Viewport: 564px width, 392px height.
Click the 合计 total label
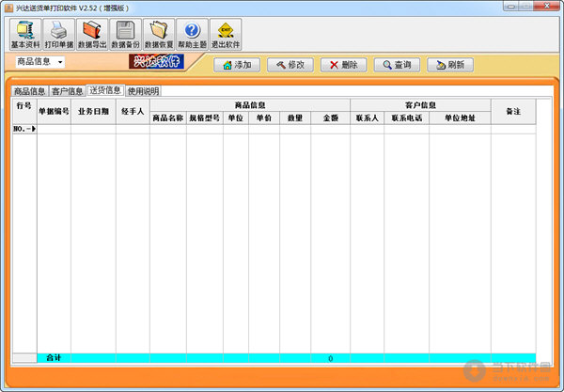pyautogui.click(x=54, y=358)
